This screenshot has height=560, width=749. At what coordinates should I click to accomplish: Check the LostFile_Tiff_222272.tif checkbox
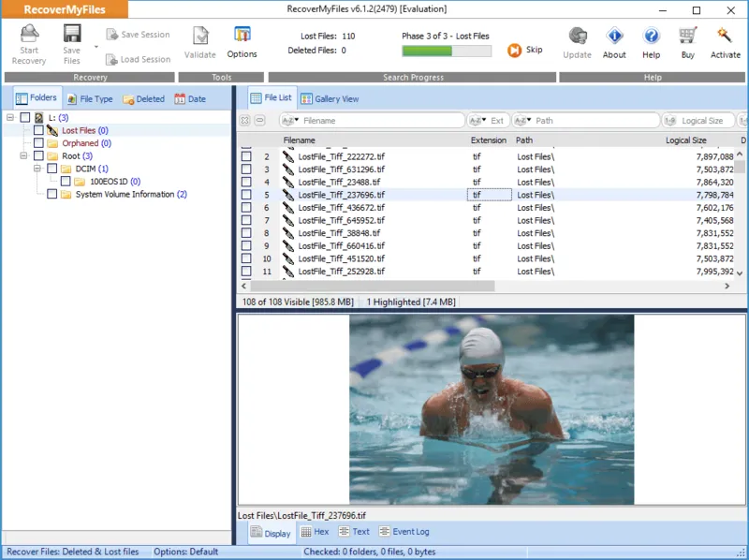246,156
